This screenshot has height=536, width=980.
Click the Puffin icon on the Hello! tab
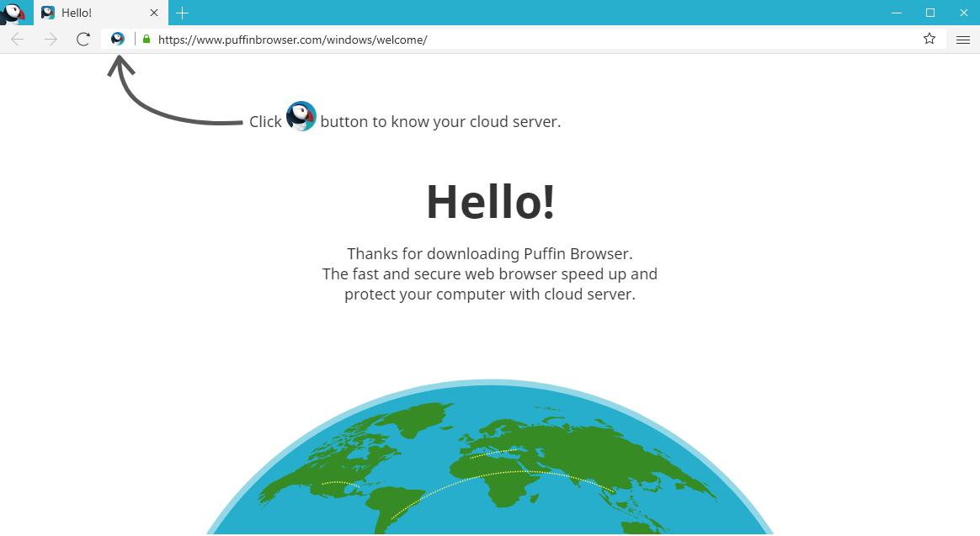tap(48, 13)
